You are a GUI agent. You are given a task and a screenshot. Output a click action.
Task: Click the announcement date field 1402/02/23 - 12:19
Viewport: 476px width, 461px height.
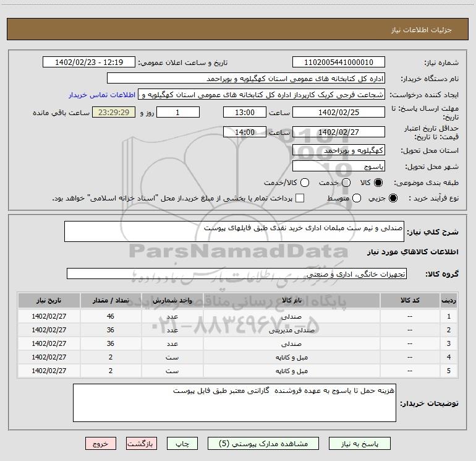(89, 62)
